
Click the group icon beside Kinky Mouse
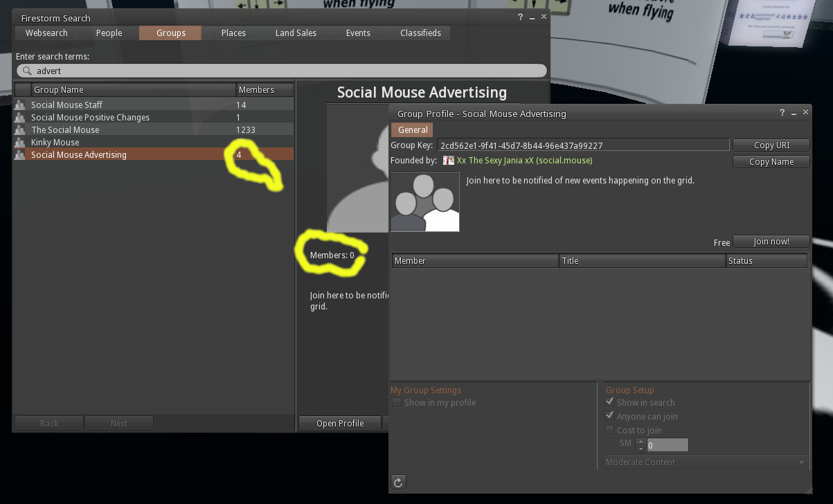click(20, 142)
